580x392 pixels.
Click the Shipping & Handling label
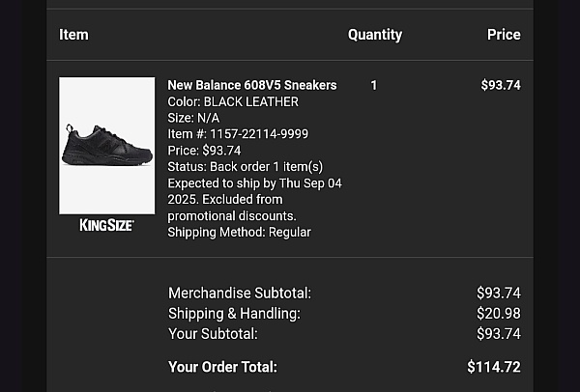point(234,313)
